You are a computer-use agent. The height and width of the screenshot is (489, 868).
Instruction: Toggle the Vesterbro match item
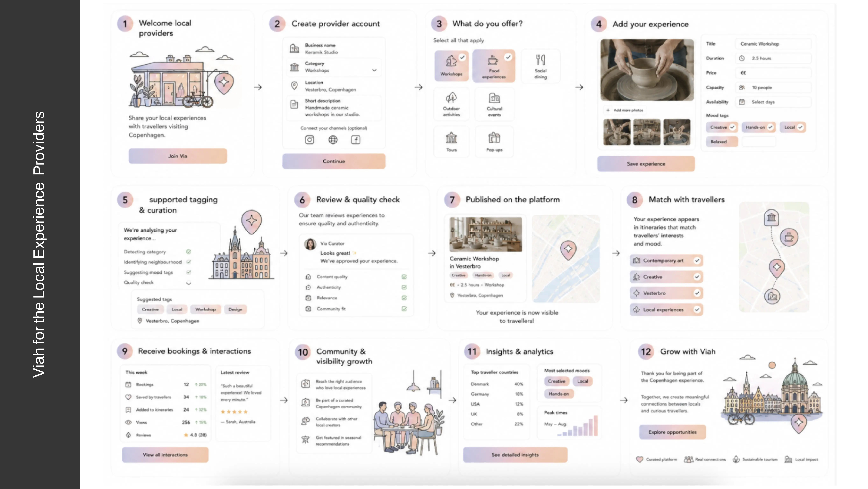tap(666, 293)
